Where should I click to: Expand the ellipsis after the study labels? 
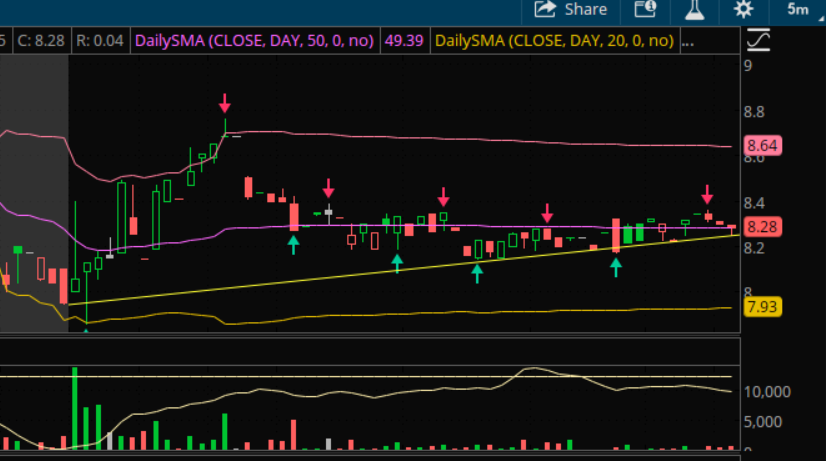click(687, 42)
